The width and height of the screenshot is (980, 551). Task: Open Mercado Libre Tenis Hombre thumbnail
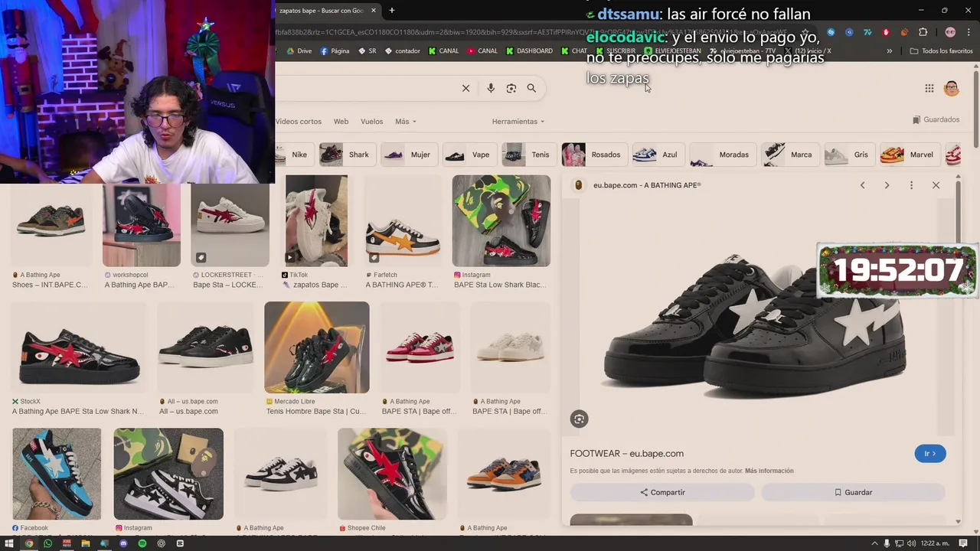[317, 347]
